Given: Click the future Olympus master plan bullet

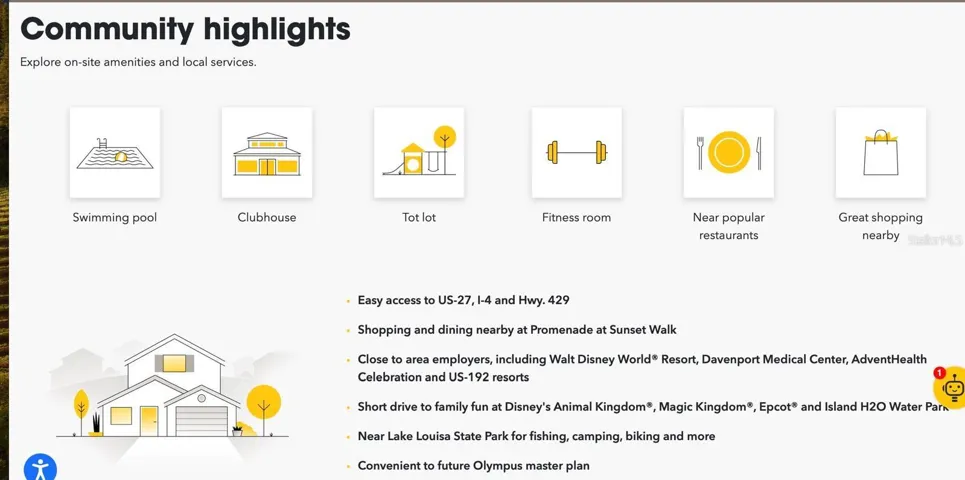Looking at the screenshot, I should point(473,465).
